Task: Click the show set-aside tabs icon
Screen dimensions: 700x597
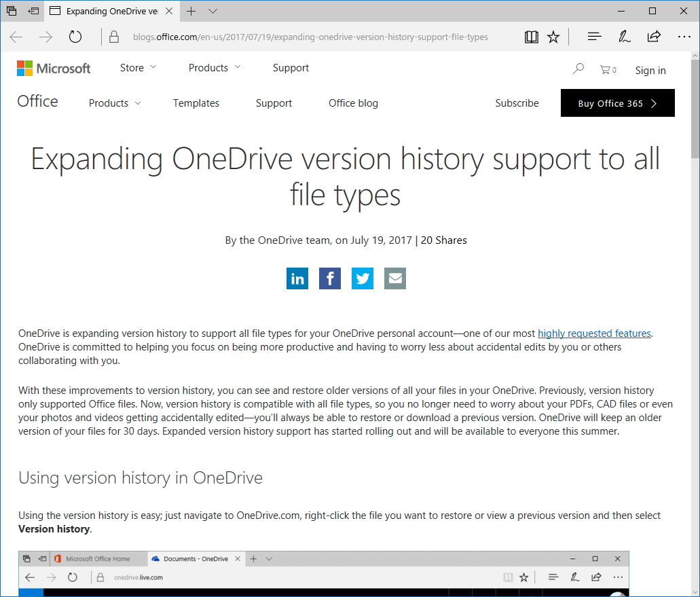Action: (33, 11)
